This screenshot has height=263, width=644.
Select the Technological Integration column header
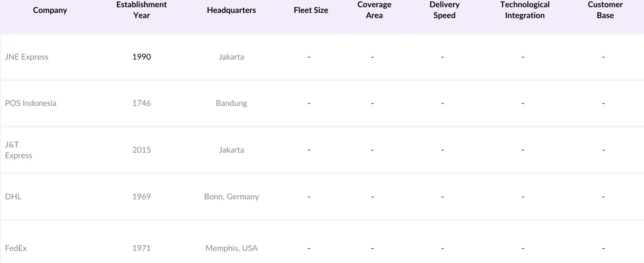(524, 10)
